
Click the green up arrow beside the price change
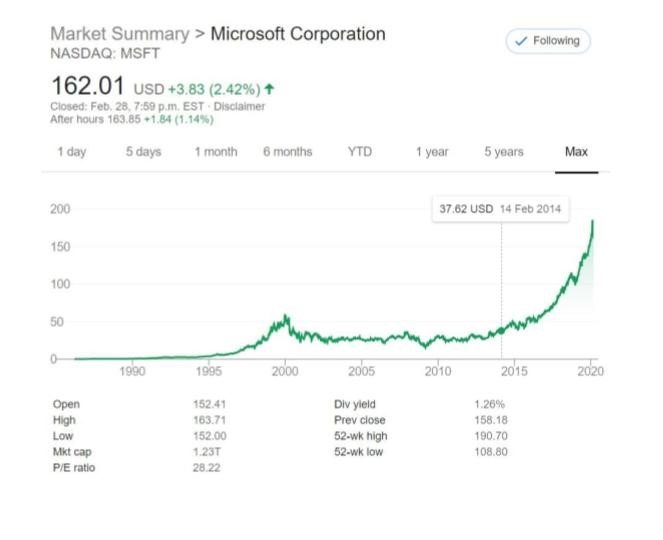click(269, 88)
